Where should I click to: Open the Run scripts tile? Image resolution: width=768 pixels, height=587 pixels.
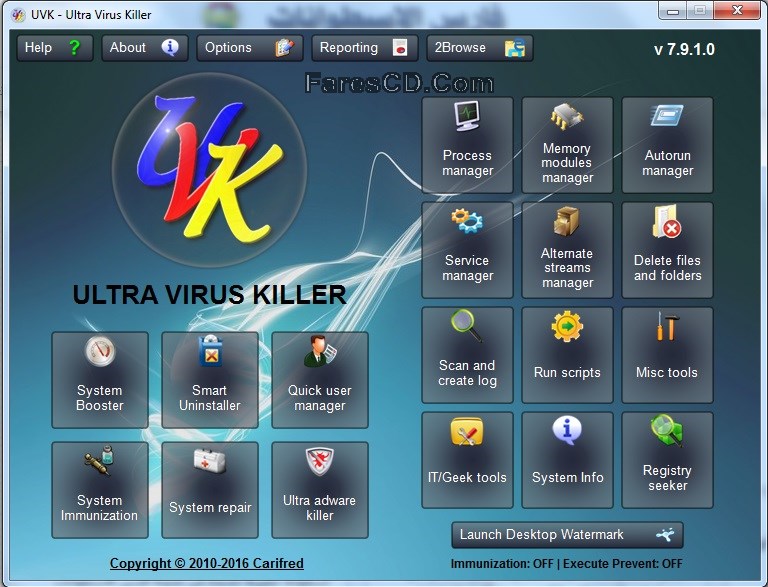click(567, 355)
